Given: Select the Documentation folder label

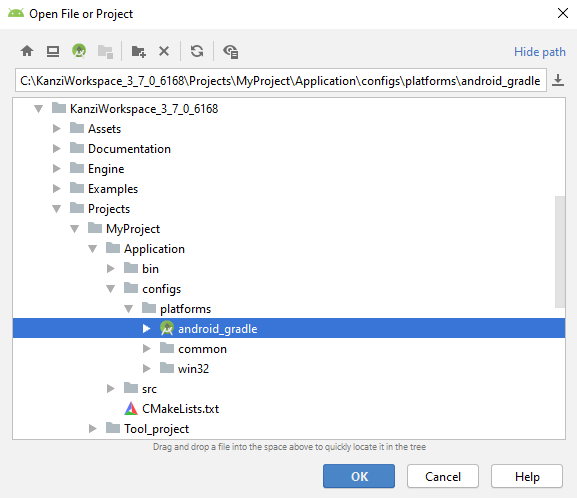Looking at the screenshot, I should click(129, 149).
